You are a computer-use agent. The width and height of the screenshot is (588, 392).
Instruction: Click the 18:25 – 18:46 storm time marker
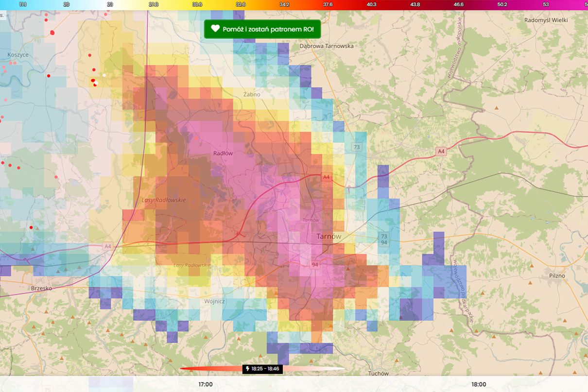(263, 369)
